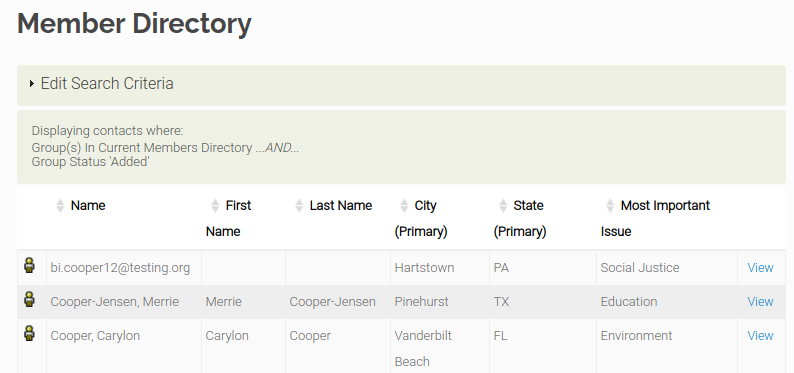Screen dimensions: 794x373
Task: Sort by Last Name column arrows
Action: click(x=299, y=205)
